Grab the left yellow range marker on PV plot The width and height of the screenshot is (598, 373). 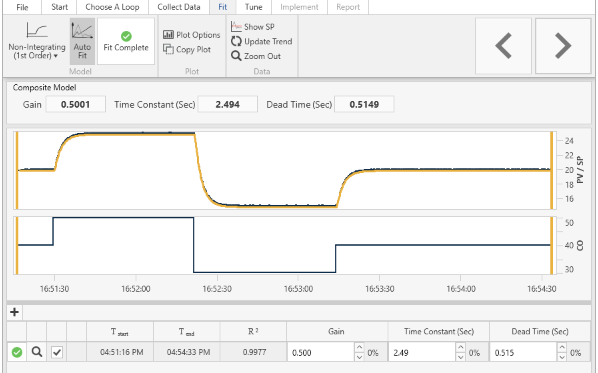pos(17,170)
